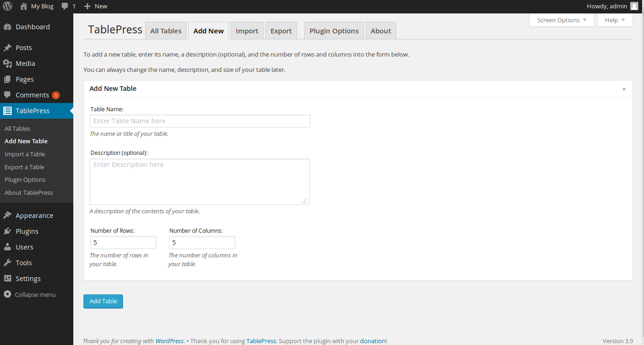
Task: Open the Help dropdown panel
Action: (x=615, y=20)
